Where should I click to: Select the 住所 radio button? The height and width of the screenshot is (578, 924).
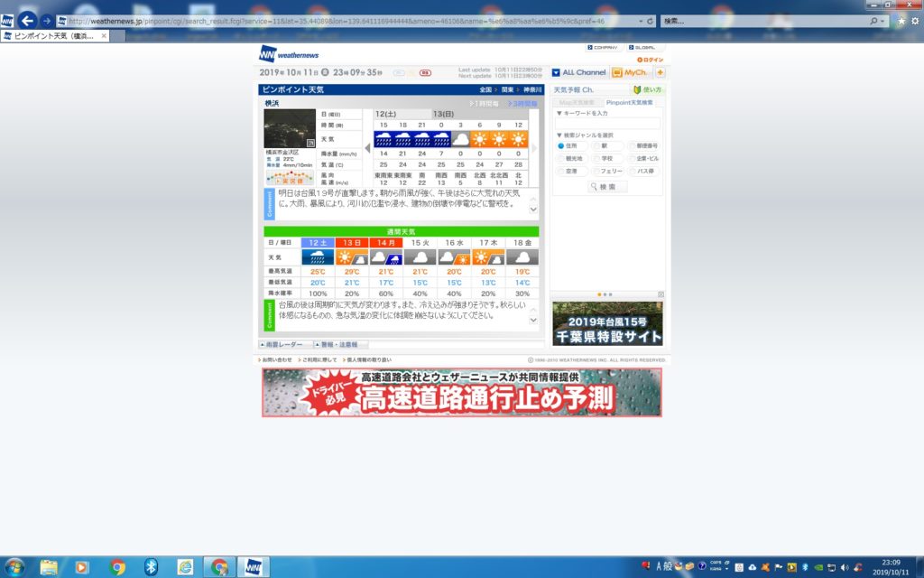click(560, 145)
